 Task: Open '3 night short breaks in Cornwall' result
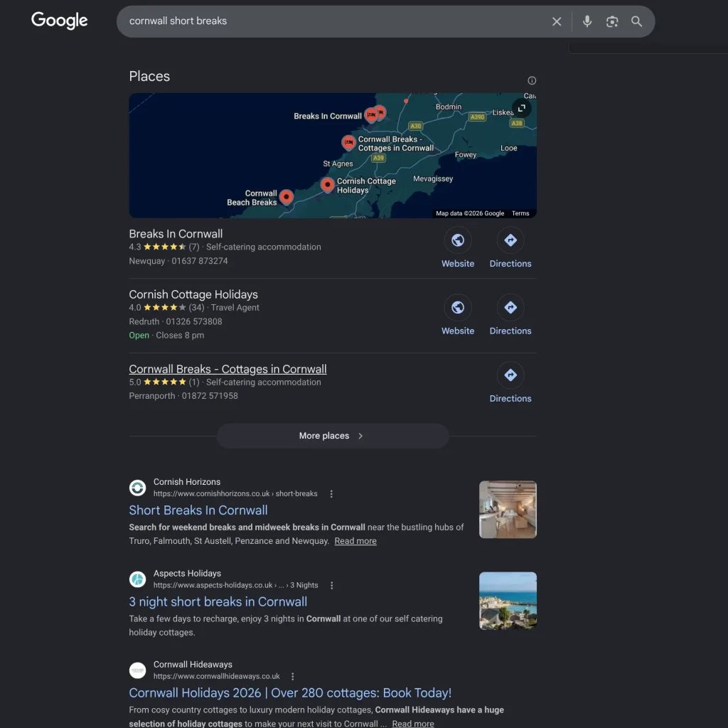(x=218, y=601)
